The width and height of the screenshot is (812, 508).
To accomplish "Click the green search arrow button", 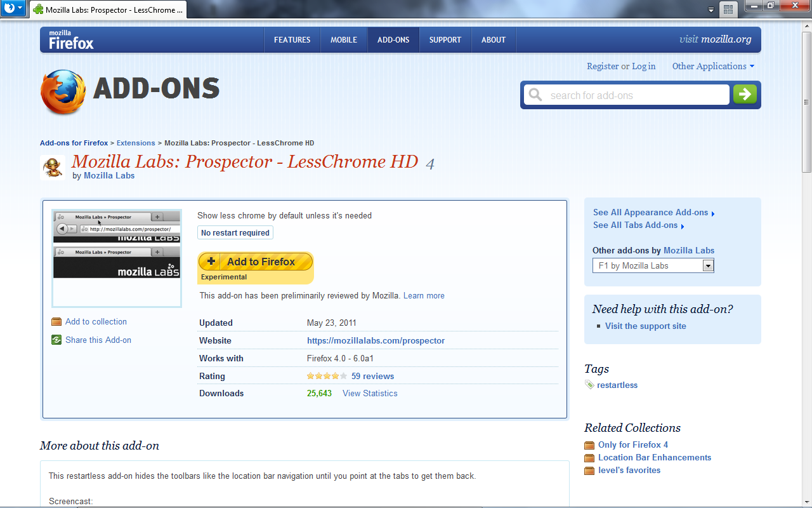I will pyautogui.click(x=745, y=95).
